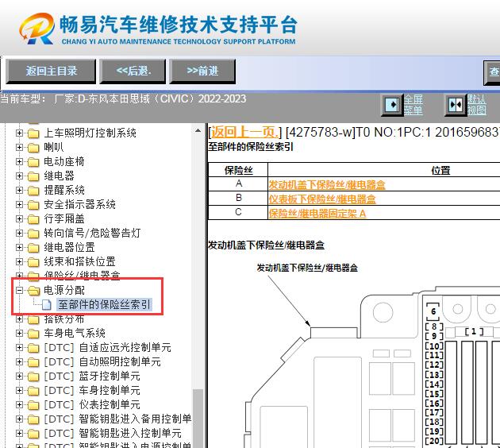Screen dimensions: 500x448
Task: Click the 提醒系统 folder icon
Action: click(x=33, y=191)
